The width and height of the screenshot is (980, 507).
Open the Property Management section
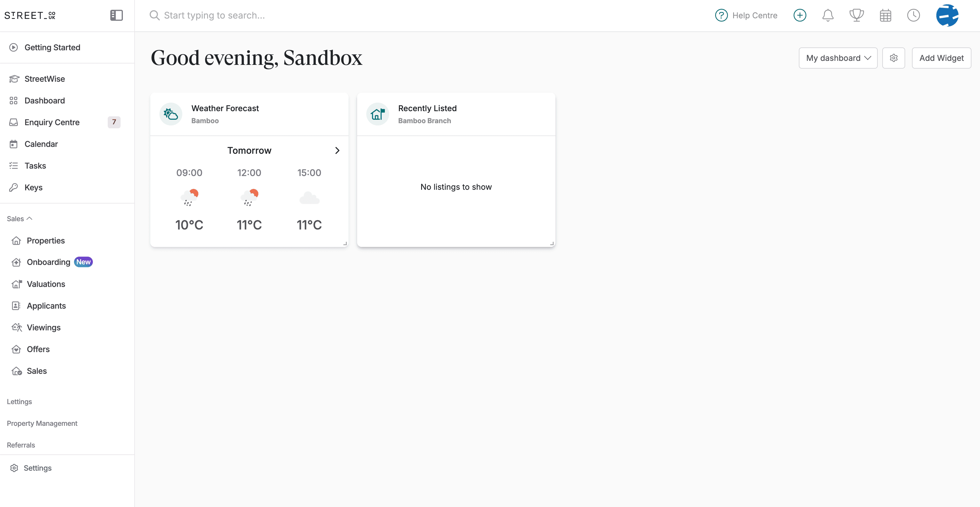click(x=42, y=423)
